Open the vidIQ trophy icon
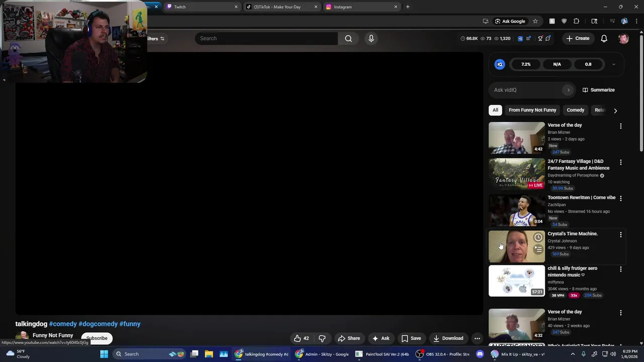Screen dimensions: 644x362 540,38
